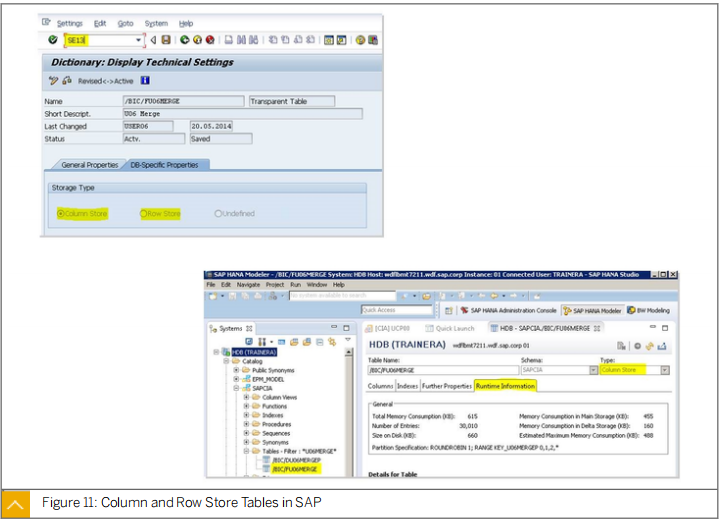Click the Display/Change pencil icon
Screen dimensions: 719x521
53,81
